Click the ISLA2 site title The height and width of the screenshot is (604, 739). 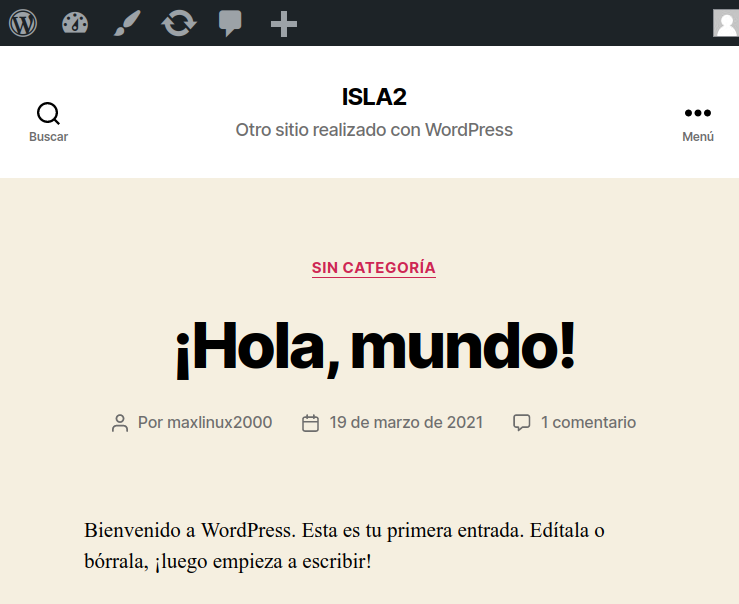374,97
